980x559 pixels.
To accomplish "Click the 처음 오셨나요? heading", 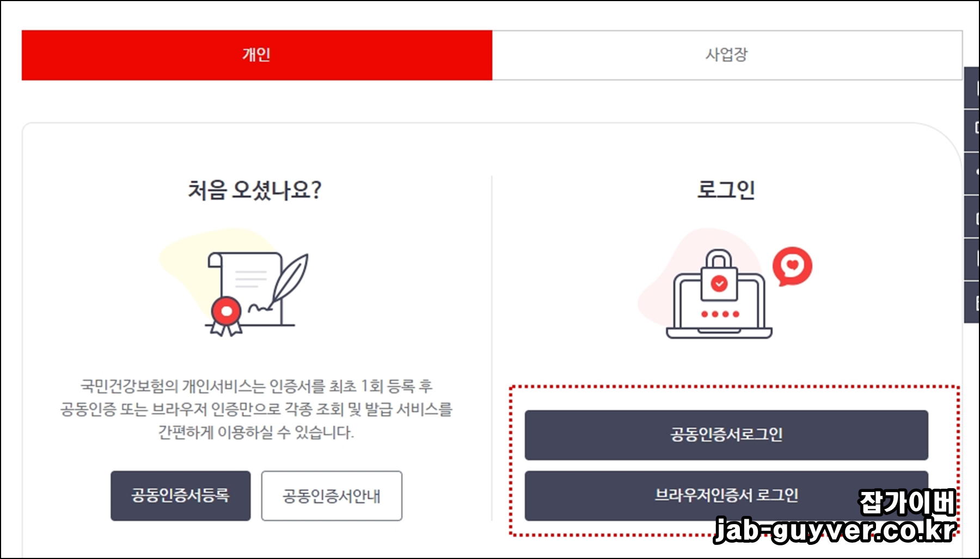I will pyautogui.click(x=255, y=190).
